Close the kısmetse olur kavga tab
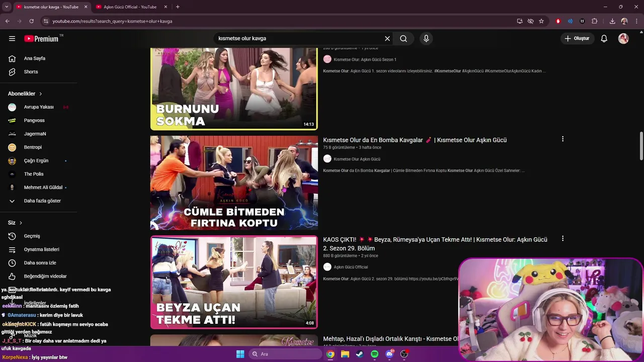This screenshot has width=644, height=362. point(86,7)
